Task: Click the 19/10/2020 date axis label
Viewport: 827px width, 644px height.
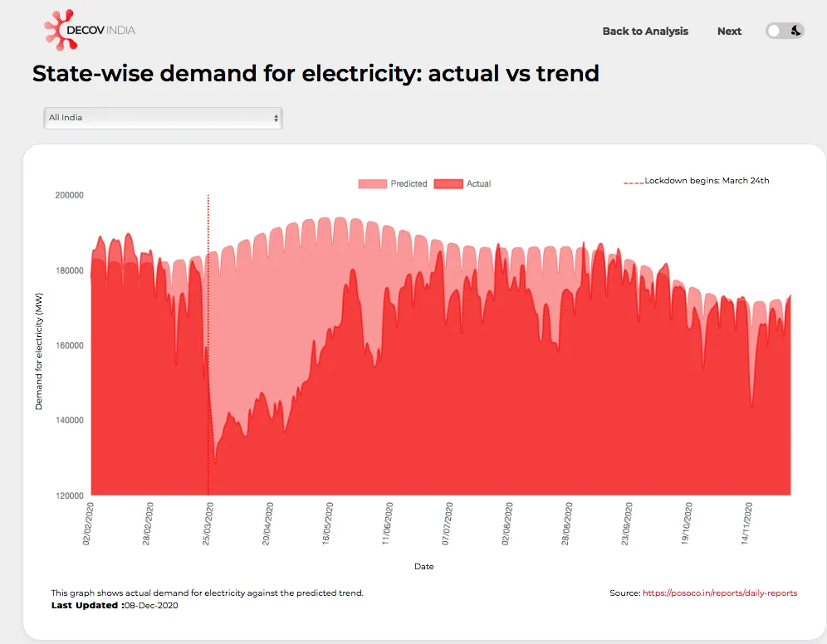Action: [687, 524]
